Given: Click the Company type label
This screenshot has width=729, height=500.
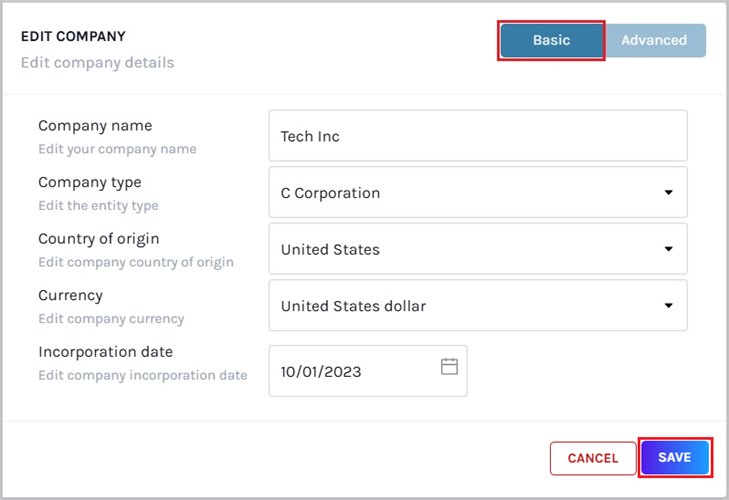Looking at the screenshot, I should point(90,183).
